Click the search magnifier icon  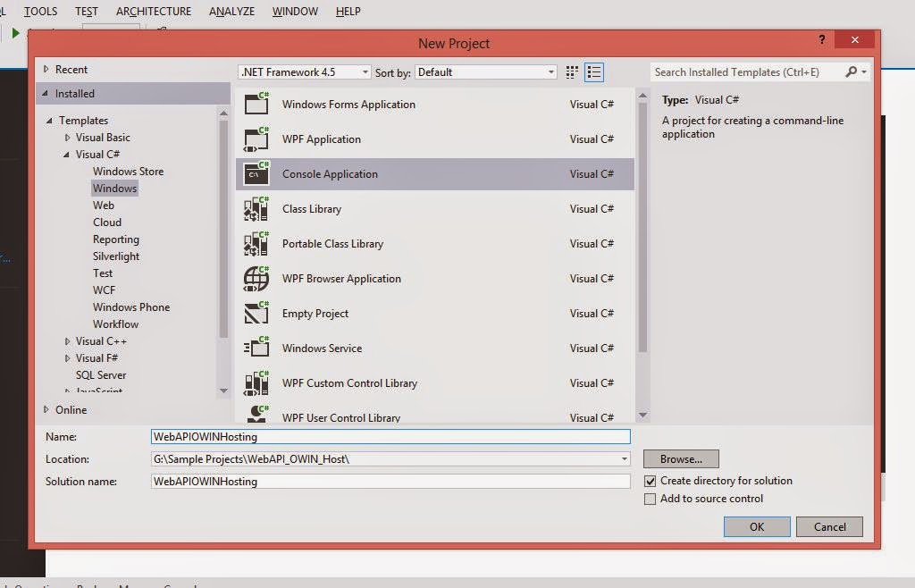click(x=851, y=71)
